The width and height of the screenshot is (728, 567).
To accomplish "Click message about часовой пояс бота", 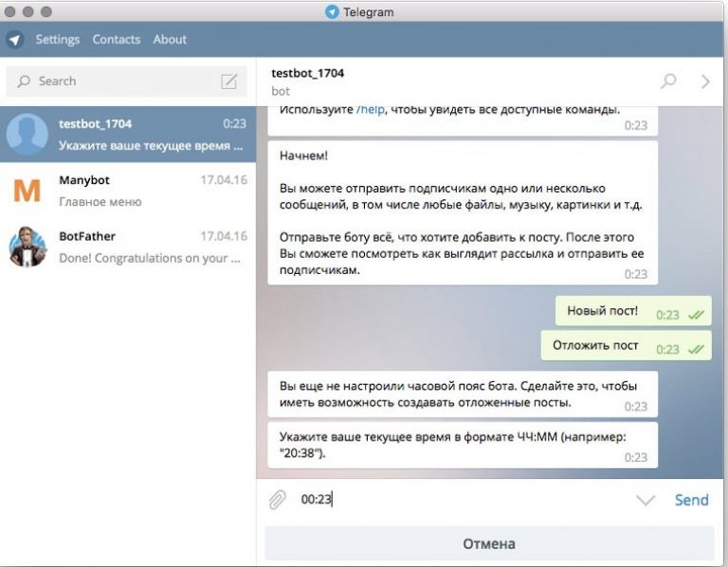I will point(463,393).
